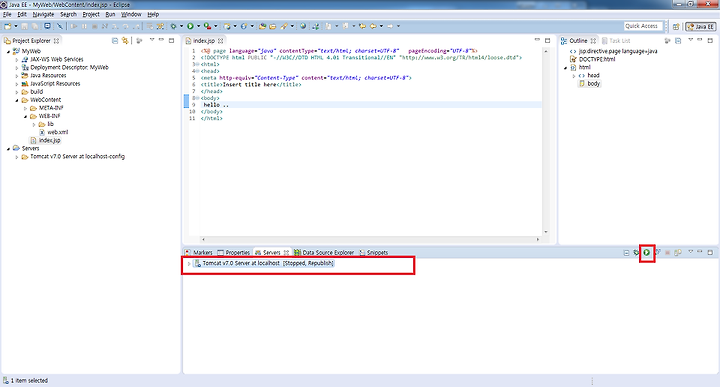The height and width of the screenshot is (387, 720).
Task: Click the Search flashlight icon in toolbar
Action: tap(283, 26)
